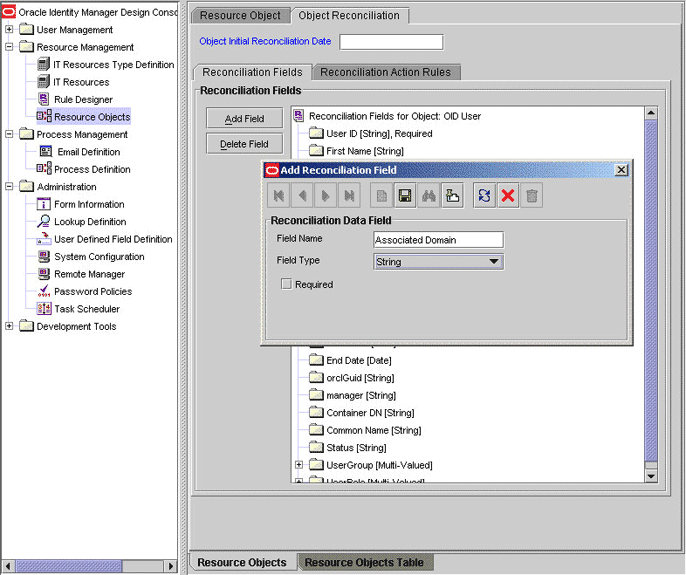Collapse the Process Management folder

9,134
